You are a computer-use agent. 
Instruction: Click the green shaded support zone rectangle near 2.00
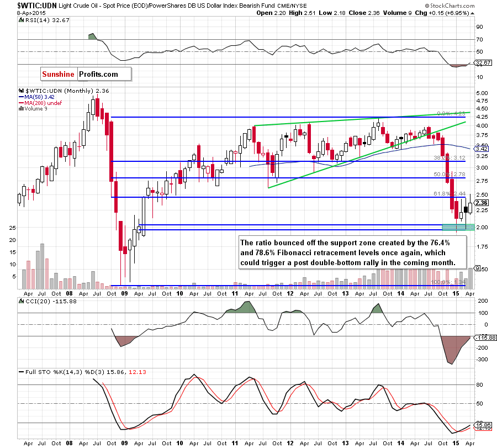click(458, 227)
